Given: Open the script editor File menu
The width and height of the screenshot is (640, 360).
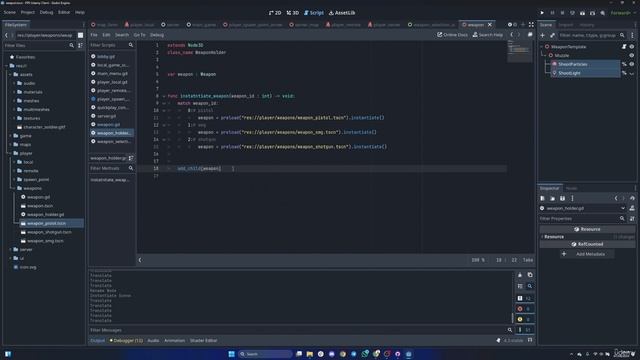Looking at the screenshot, I should [94, 35].
